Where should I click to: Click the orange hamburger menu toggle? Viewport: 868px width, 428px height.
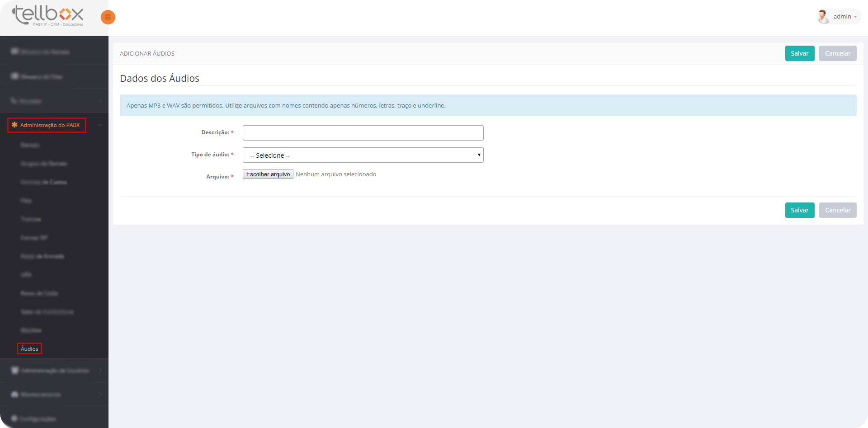[x=108, y=17]
